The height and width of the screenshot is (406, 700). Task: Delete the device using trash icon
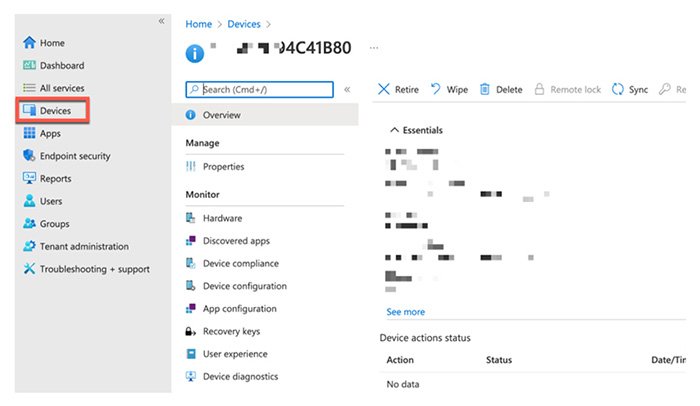[x=485, y=90]
